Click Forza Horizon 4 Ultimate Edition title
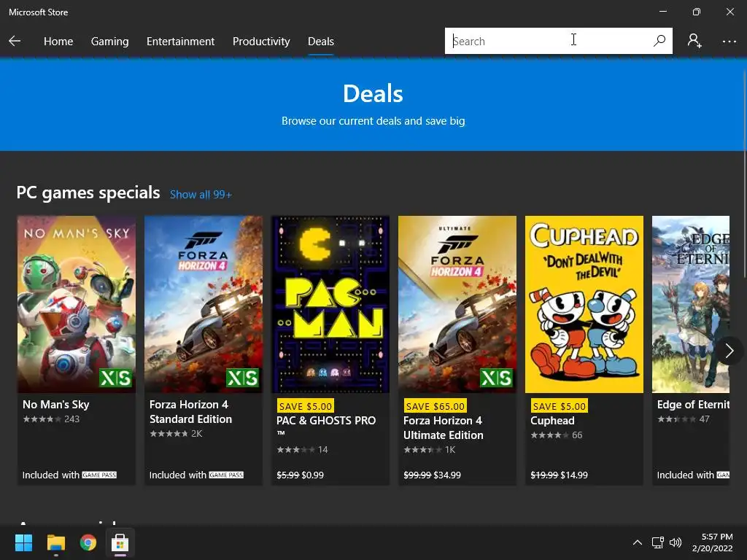 [443, 427]
